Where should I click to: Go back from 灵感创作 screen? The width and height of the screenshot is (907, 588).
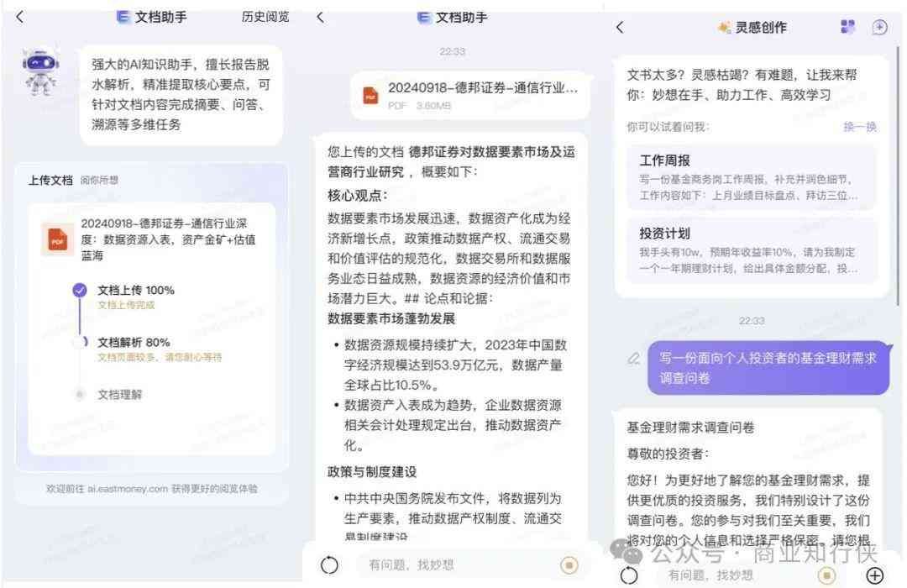620,27
